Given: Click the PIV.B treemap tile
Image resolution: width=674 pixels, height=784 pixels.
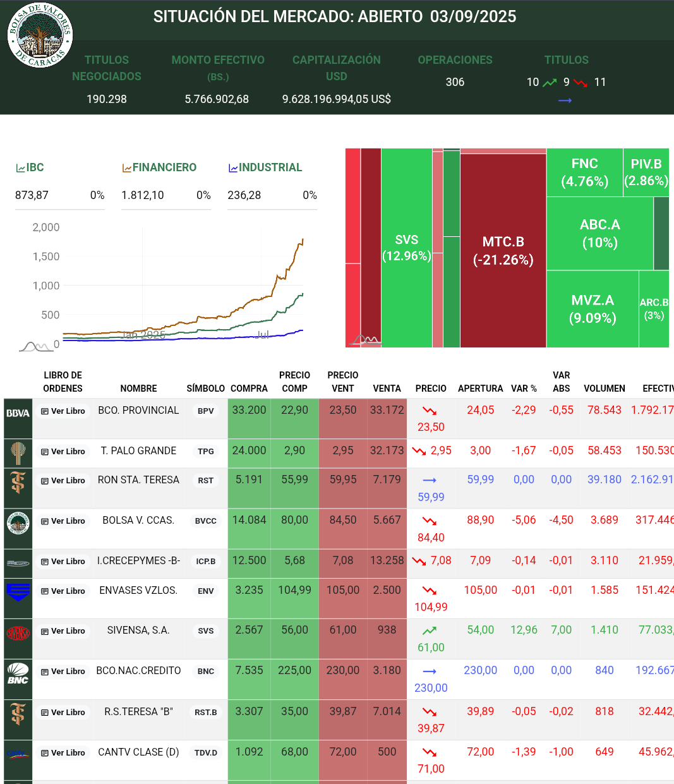Looking at the screenshot, I should pyautogui.click(x=646, y=172).
